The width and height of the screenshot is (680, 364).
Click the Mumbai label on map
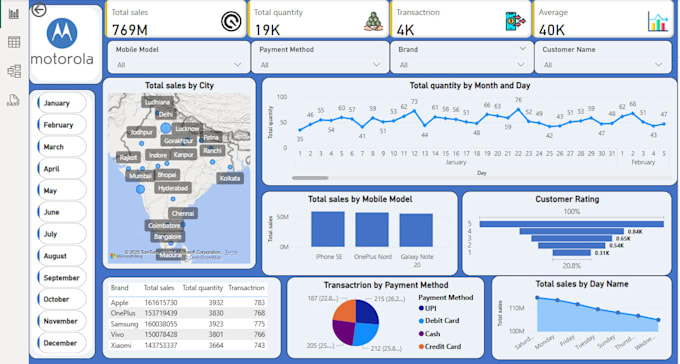coord(140,176)
